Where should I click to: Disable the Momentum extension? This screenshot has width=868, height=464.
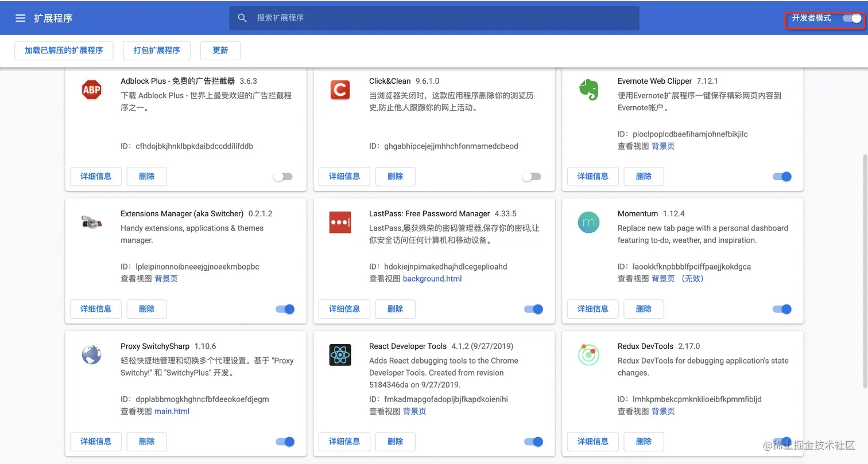pyautogui.click(x=782, y=309)
